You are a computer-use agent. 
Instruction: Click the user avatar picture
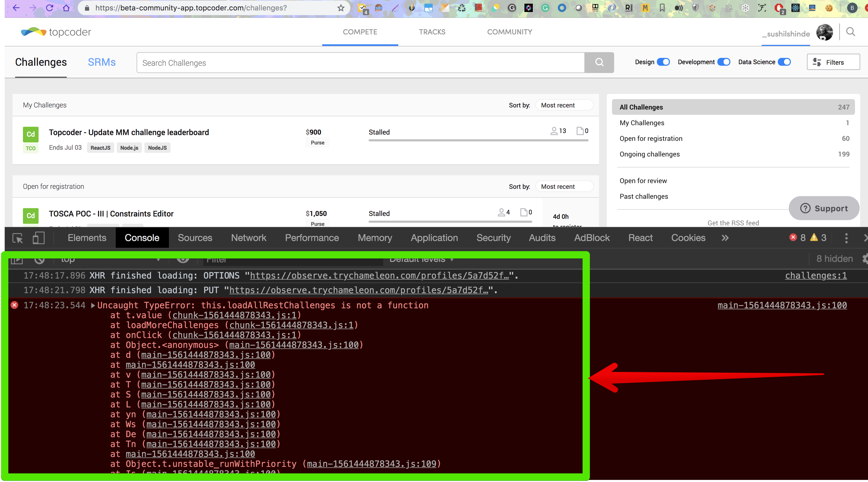coord(824,32)
